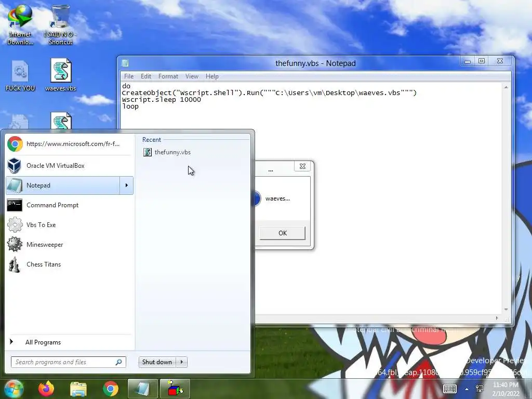Open the Internet Download Manager desktop shortcut
Image resolution: width=532 pixels, height=399 pixels.
tap(20, 24)
